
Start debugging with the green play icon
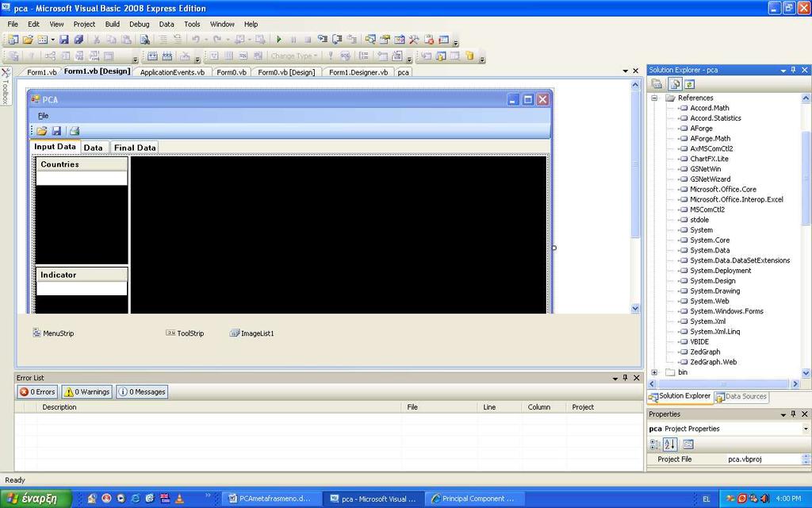pos(278,40)
